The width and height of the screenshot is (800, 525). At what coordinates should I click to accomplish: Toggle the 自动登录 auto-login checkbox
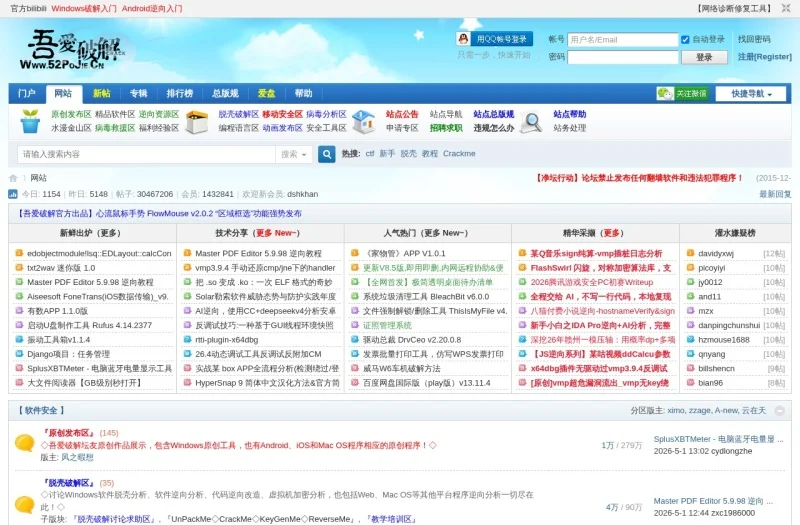(x=685, y=39)
